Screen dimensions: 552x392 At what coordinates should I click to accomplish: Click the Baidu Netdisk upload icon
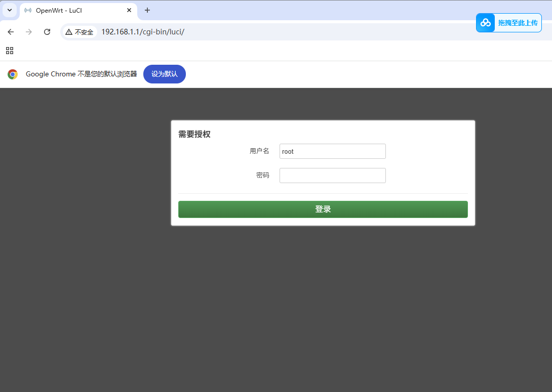[485, 23]
